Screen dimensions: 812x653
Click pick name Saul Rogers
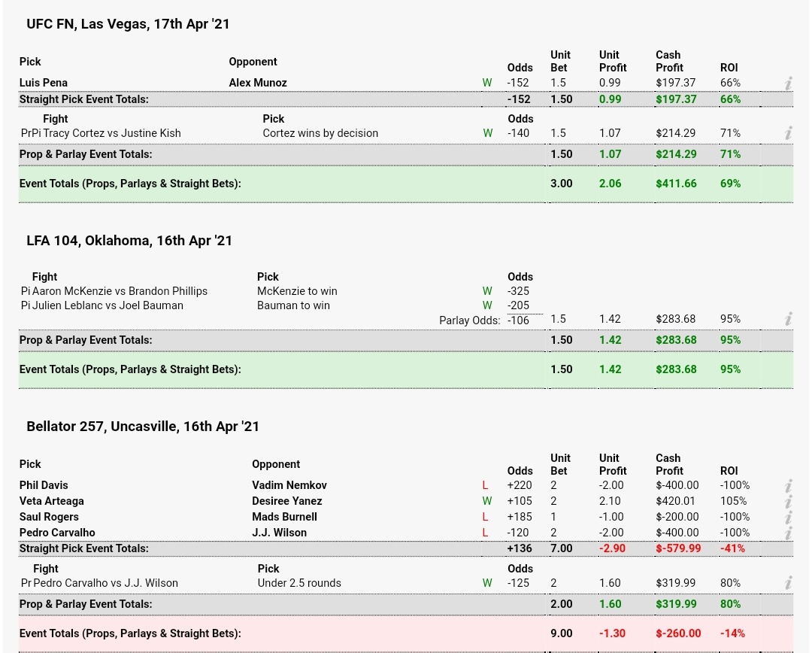(x=49, y=517)
